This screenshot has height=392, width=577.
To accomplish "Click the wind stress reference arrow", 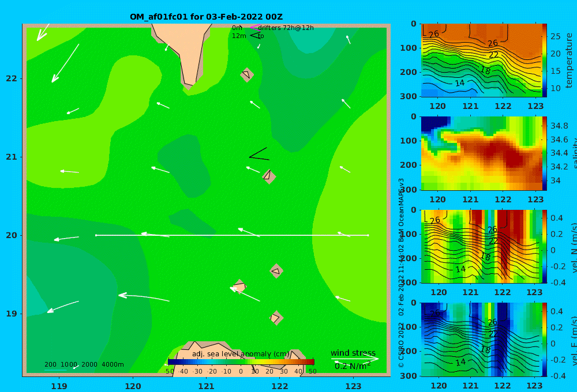I will 355,359.
